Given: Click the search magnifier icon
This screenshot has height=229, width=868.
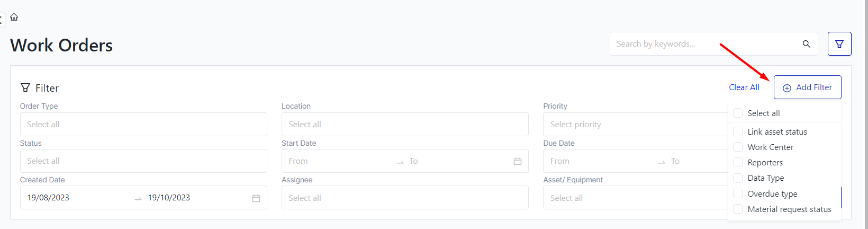Looking at the screenshot, I should pyautogui.click(x=806, y=44).
